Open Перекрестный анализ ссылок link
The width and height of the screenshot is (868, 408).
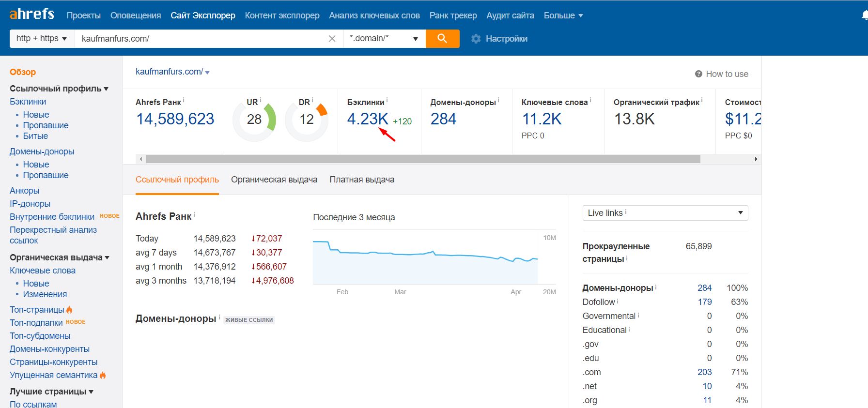[53, 235]
